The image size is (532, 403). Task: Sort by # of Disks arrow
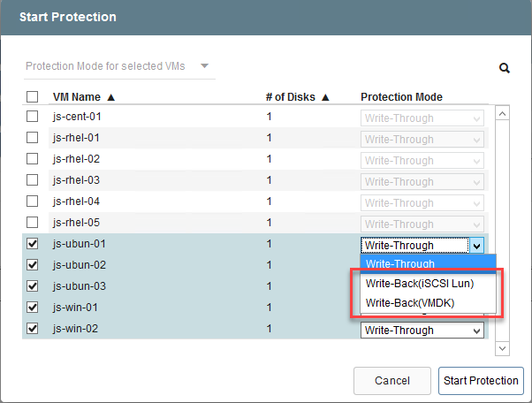tap(325, 97)
